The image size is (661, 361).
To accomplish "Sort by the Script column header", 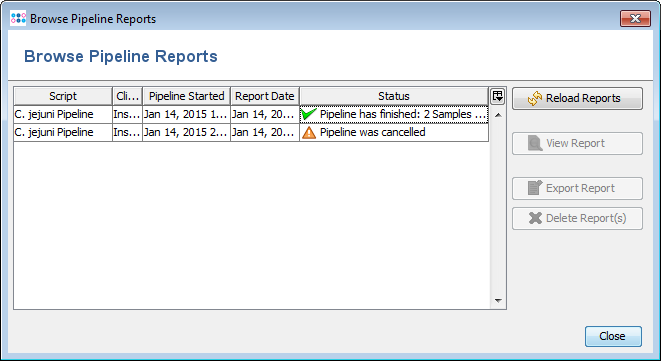I will click(63, 96).
